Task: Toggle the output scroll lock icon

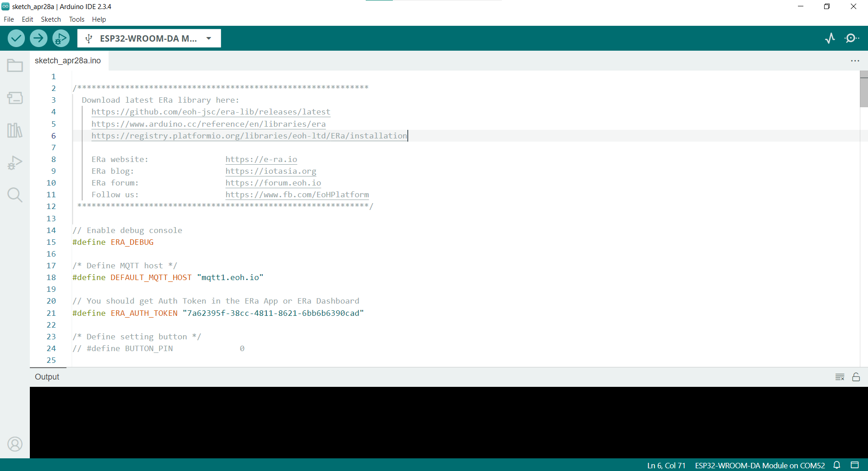Action: [856, 377]
